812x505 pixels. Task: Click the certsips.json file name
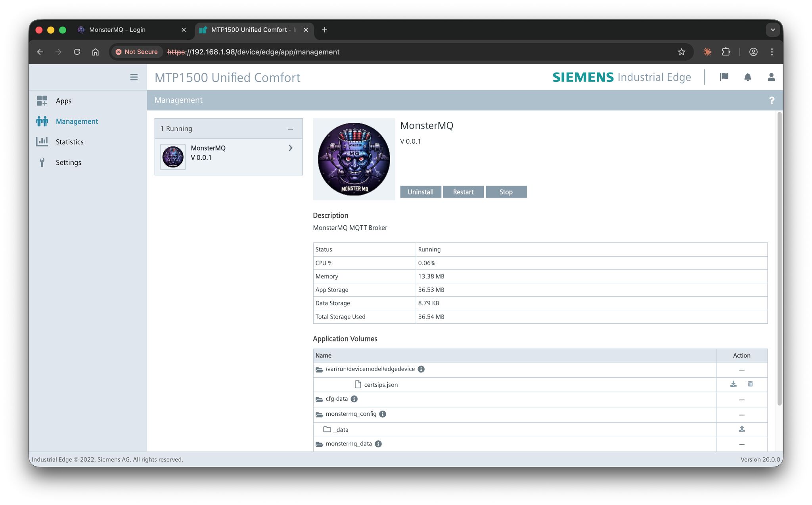click(381, 385)
